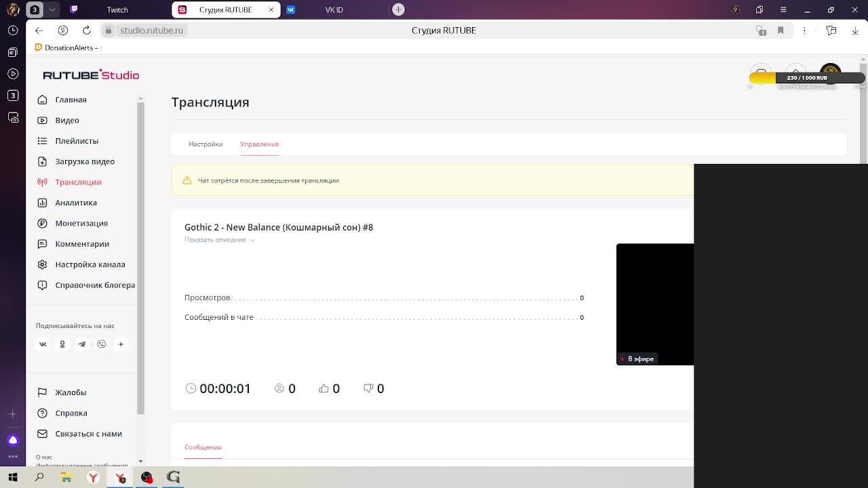Click the browser back arrow
Screen dimensions: 868x488
pyautogui.click(x=39, y=30)
